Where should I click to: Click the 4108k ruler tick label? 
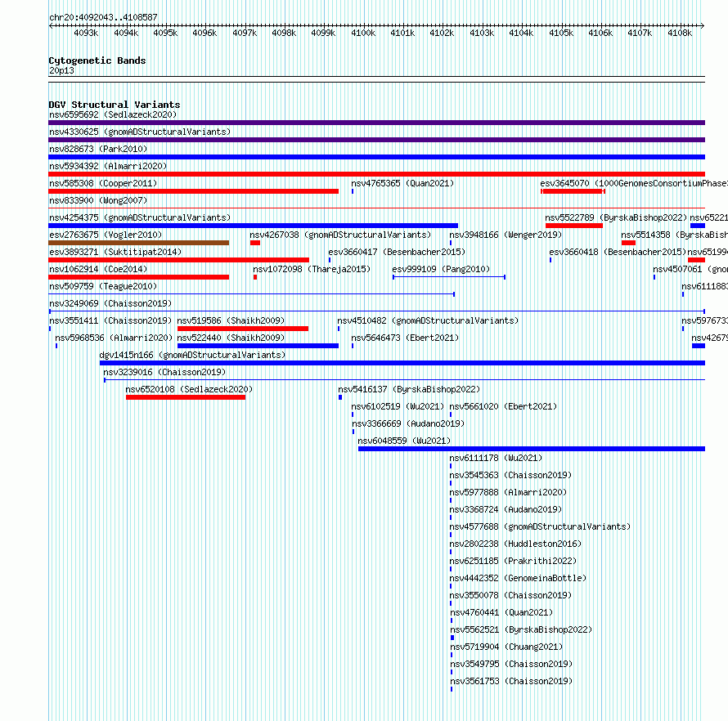click(x=680, y=33)
